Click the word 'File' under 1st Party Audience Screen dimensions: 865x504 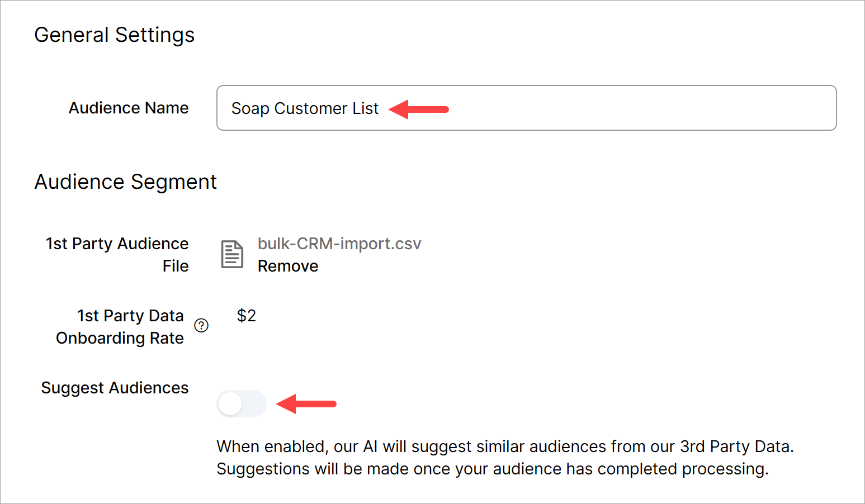(x=176, y=266)
